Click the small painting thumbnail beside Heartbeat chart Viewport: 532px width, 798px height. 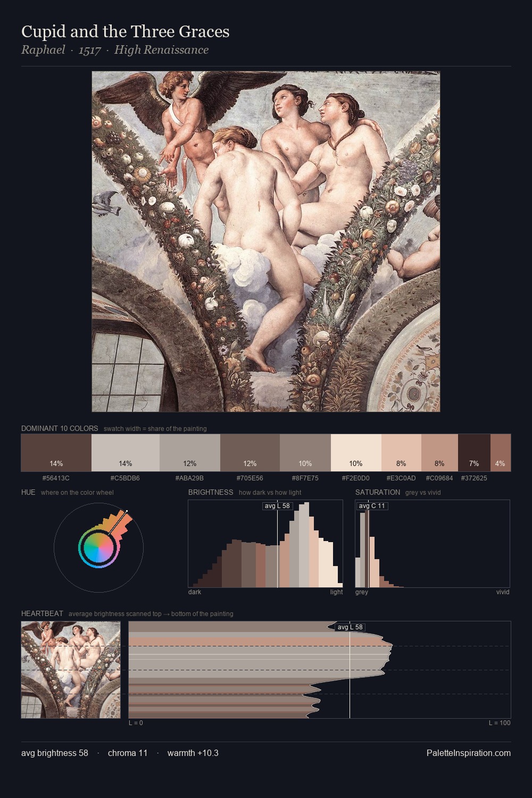(71, 670)
